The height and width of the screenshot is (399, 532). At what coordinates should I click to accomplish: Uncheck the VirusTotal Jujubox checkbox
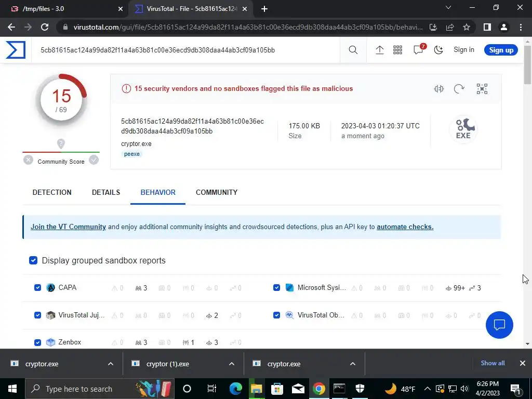[x=37, y=315]
